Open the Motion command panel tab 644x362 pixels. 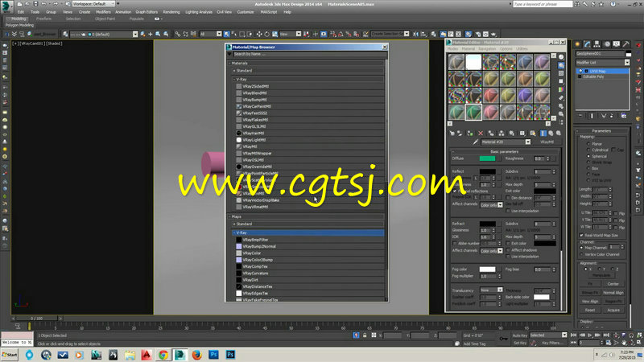pos(607,44)
